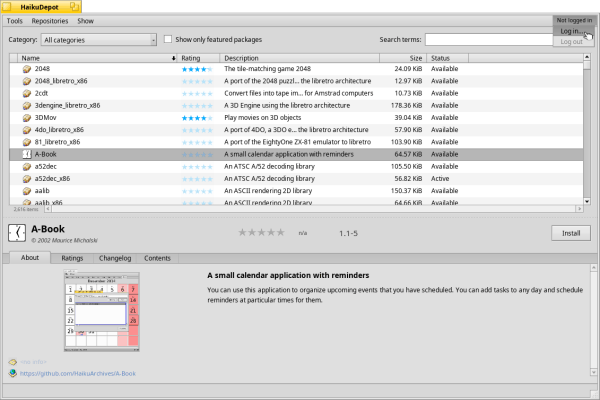This screenshot has width=600, height=400.
Task: Choose Log in from the account menu
Action: tap(570, 31)
